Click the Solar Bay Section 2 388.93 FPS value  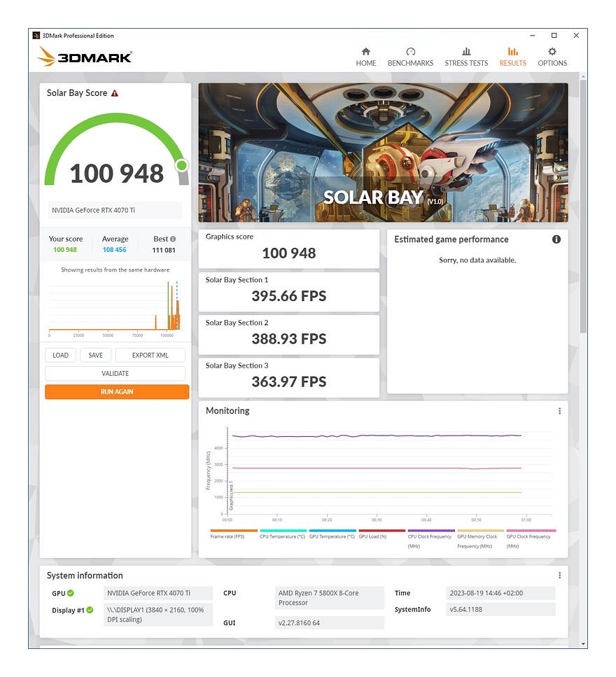pos(289,339)
